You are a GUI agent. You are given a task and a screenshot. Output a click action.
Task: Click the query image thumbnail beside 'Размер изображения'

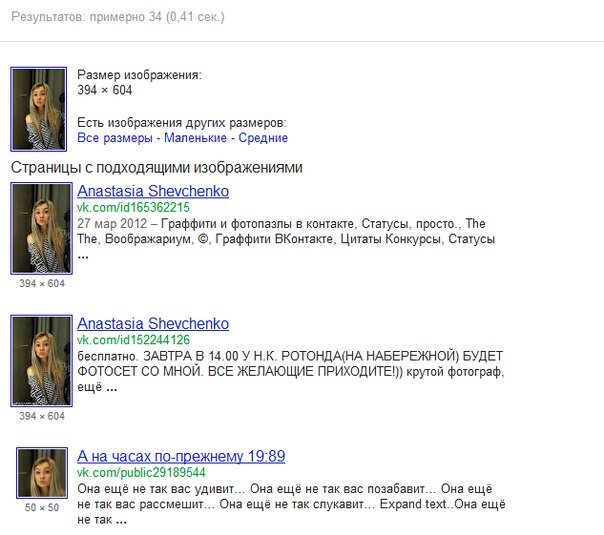pos(39,109)
